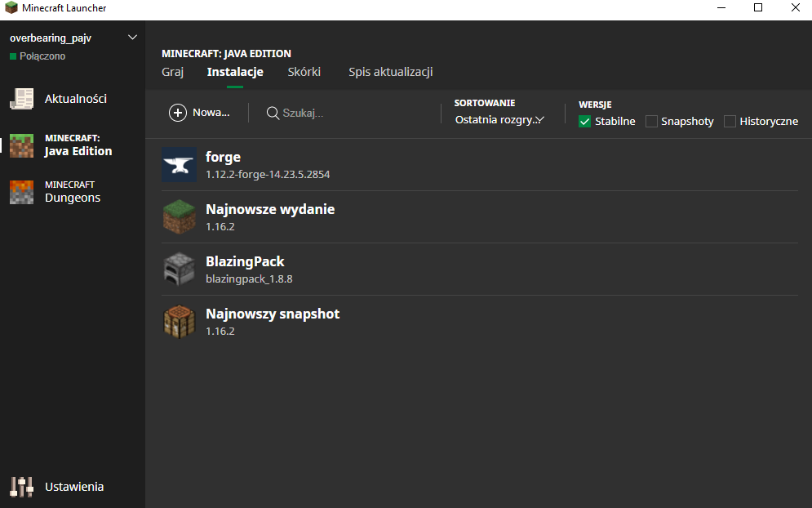Click the Połączono status text
Viewport: 812px width, 508px height.
[42, 56]
